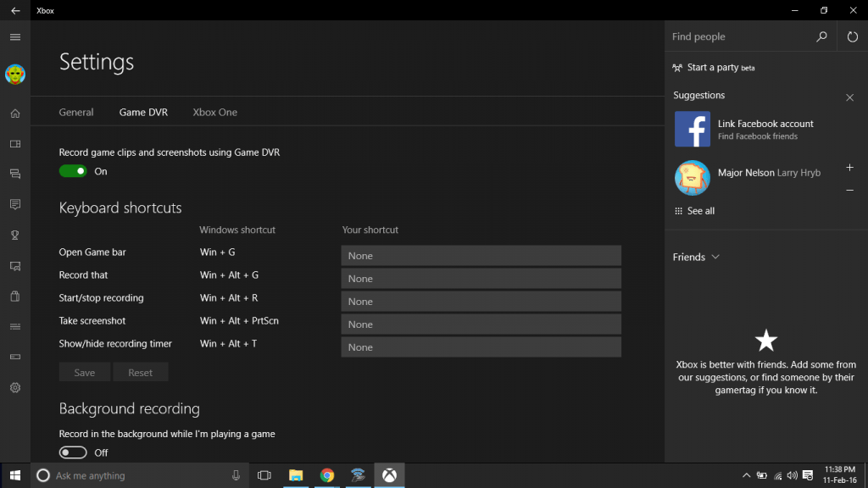
Task: Open the Windows Start menu
Action: (15, 475)
